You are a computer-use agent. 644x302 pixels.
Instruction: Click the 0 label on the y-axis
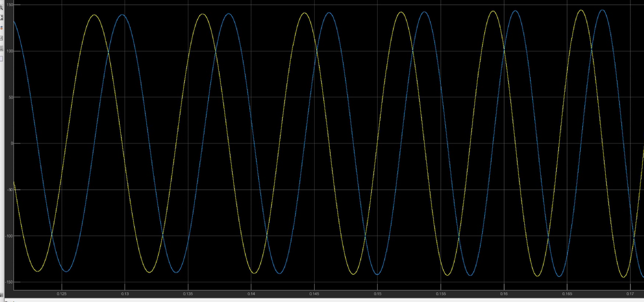pyautogui.click(x=12, y=143)
